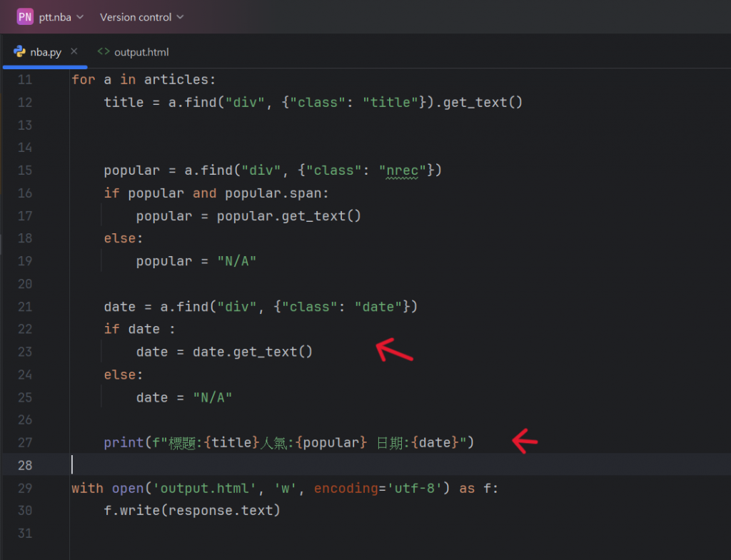Click the get_text call on line 12
The width and height of the screenshot is (731, 560).
483,103
